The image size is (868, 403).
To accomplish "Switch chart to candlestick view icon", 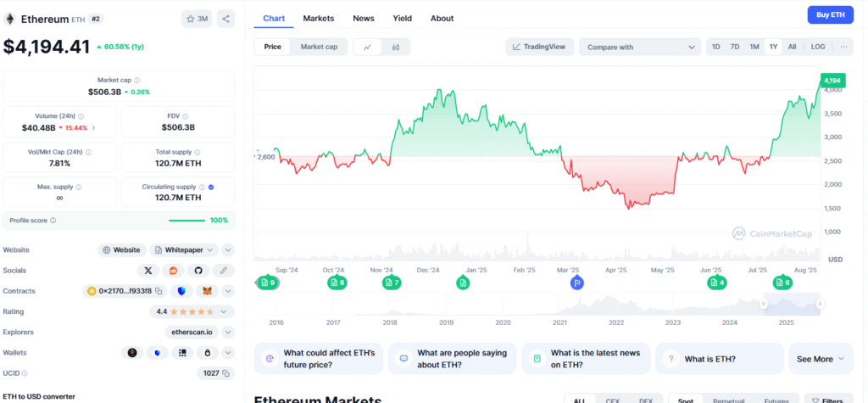I will click(x=395, y=48).
